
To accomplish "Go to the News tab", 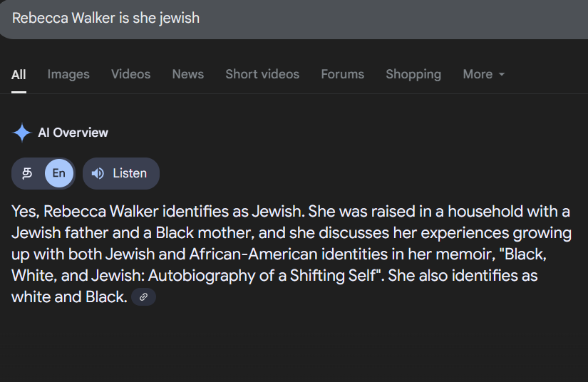I will (188, 74).
